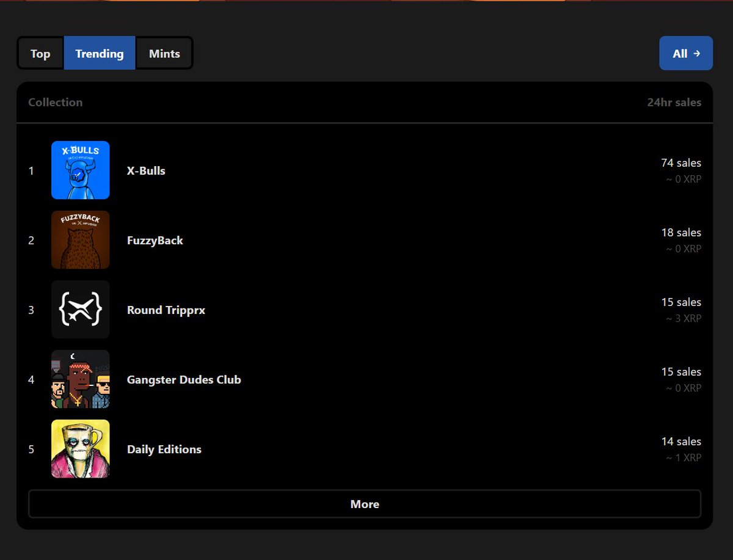This screenshot has height=560, width=733.
Task: Click rank number 5 beside Daily Editions
Action: (31, 449)
